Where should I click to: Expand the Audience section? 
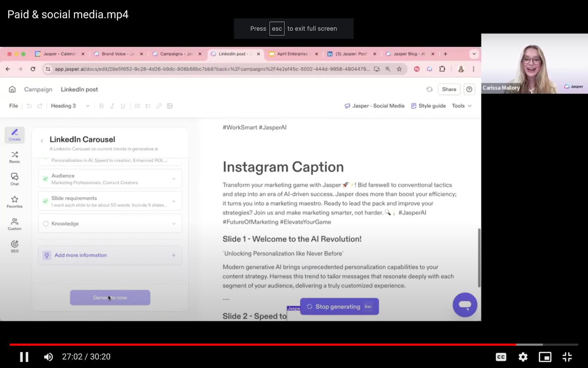point(110,179)
